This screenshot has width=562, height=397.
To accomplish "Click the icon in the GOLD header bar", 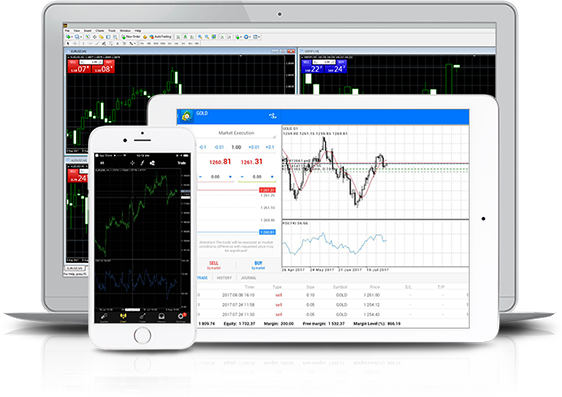I will [273, 116].
